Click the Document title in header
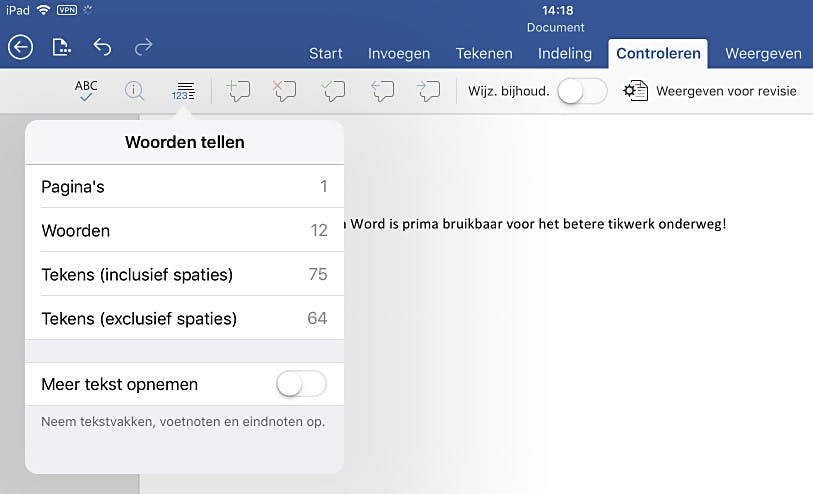The image size is (813, 494). [555, 27]
